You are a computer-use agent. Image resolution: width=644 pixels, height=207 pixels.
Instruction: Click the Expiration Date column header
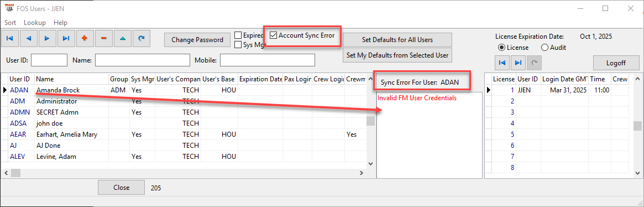260,79
